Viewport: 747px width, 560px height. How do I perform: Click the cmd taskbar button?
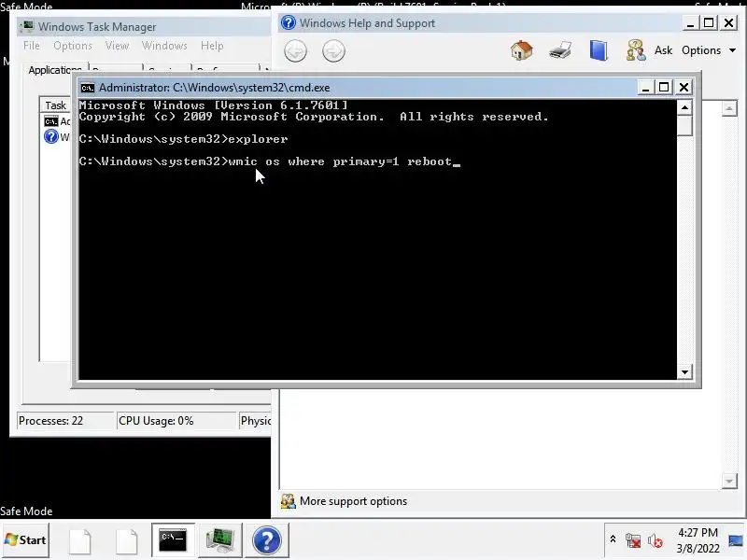pos(173,540)
